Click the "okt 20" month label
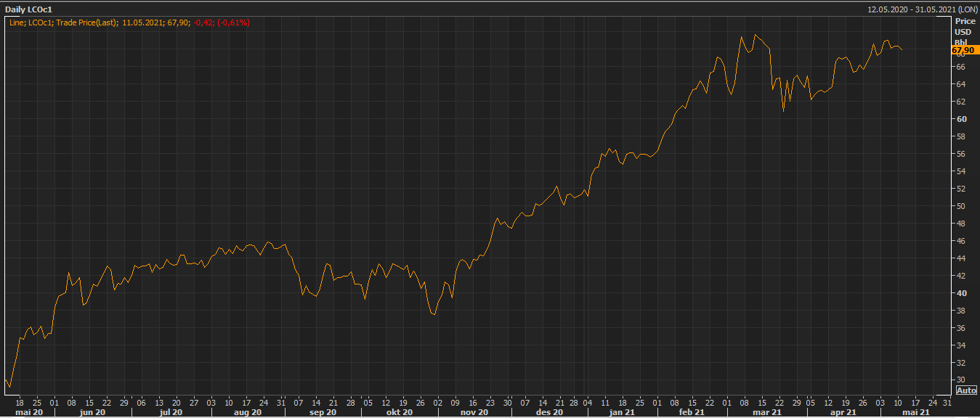980x418 pixels. pos(399,412)
